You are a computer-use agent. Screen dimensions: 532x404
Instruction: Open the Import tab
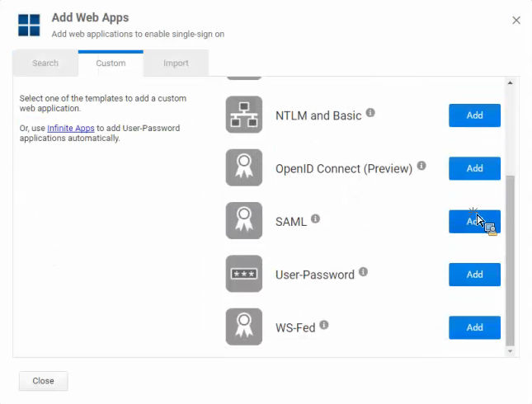click(176, 63)
